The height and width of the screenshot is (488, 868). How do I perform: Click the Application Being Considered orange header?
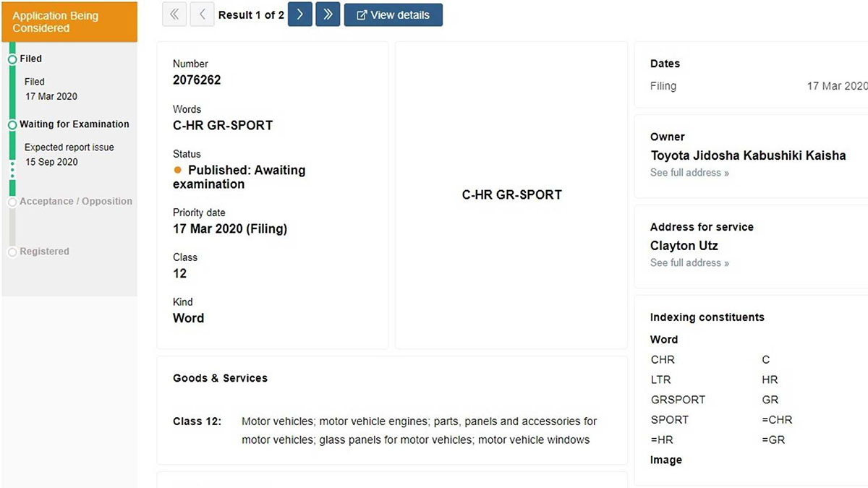coord(69,22)
